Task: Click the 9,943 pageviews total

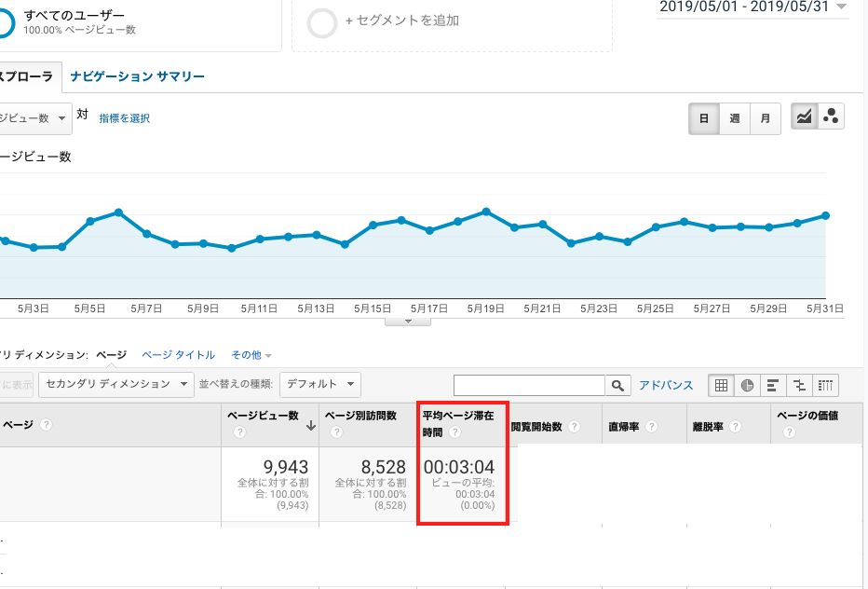Action: [286, 467]
